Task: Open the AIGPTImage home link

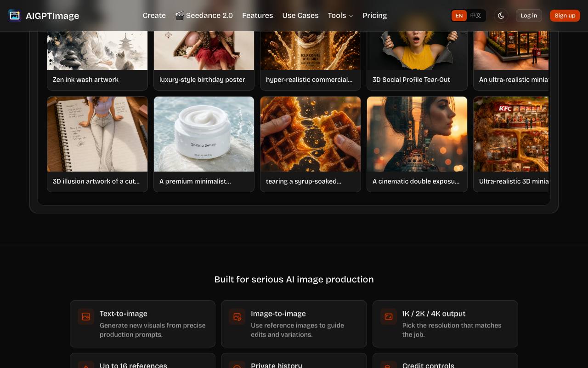Action: click(44, 16)
